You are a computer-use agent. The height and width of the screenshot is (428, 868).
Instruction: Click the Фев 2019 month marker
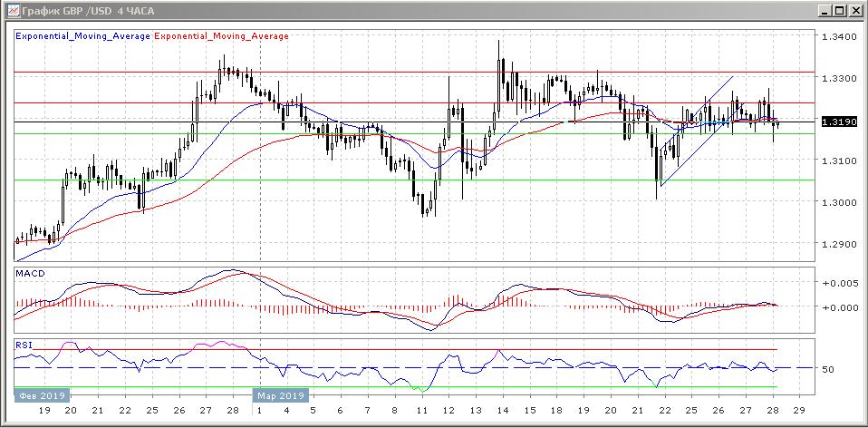coord(40,396)
